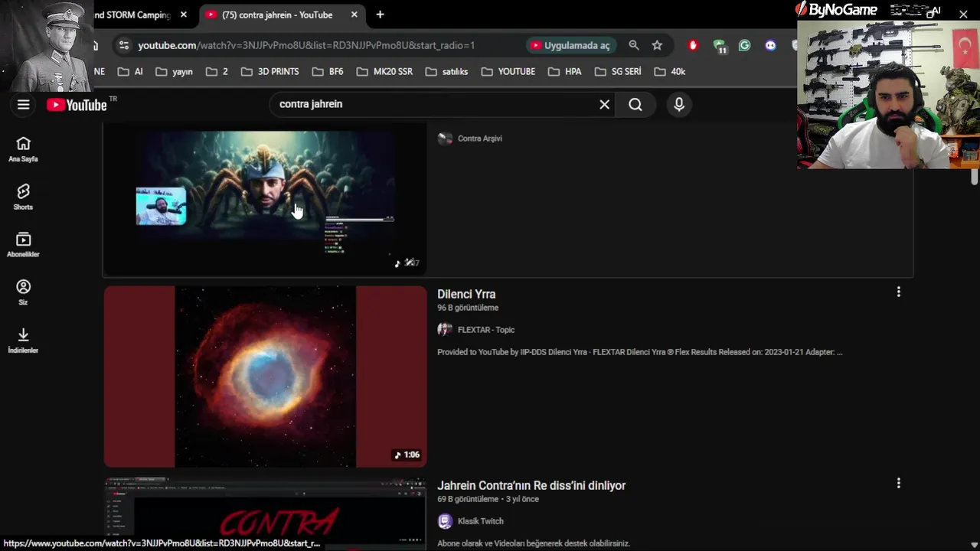Open a new browser tab

point(380,15)
